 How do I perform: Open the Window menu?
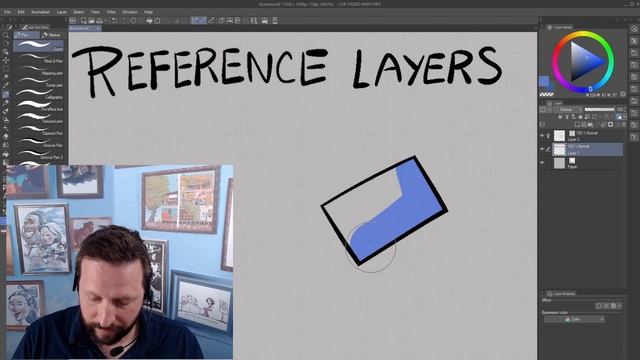tap(130, 12)
